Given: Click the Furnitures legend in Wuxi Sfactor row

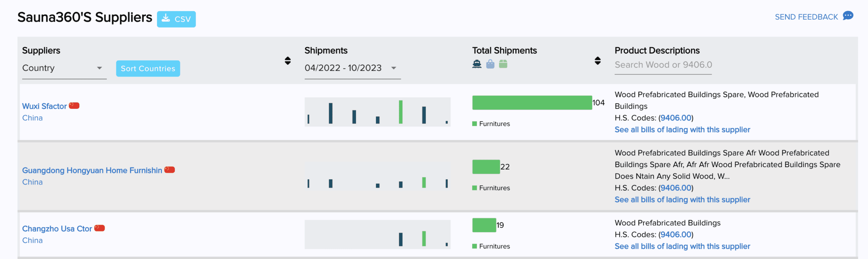Looking at the screenshot, I should pyautogui.click(x=491, y=124).
